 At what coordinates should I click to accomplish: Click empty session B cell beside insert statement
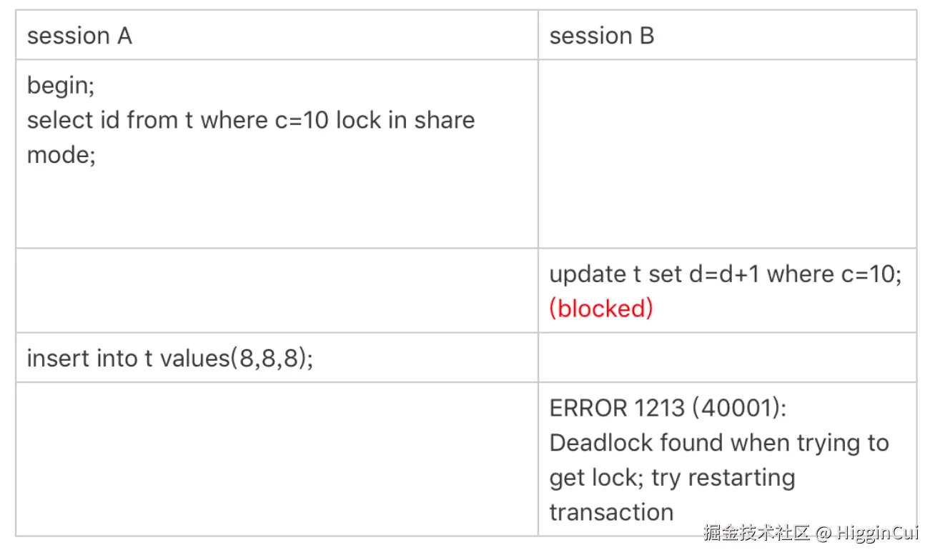pos(727,357)
